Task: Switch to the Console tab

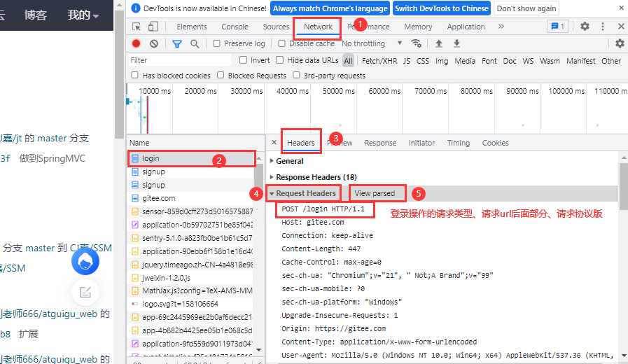Action: tap(235, 27)
